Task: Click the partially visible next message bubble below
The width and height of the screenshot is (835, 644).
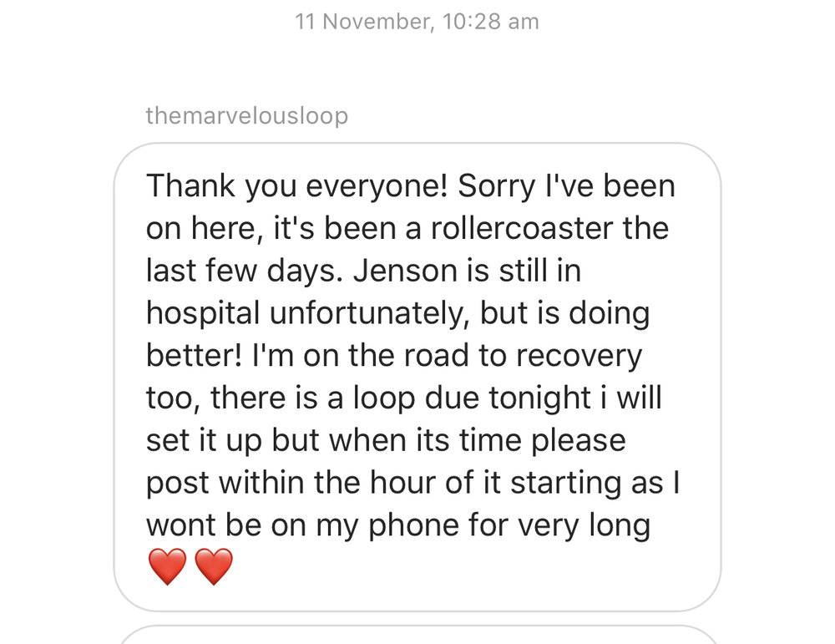Action: click(x=417, y=635)
